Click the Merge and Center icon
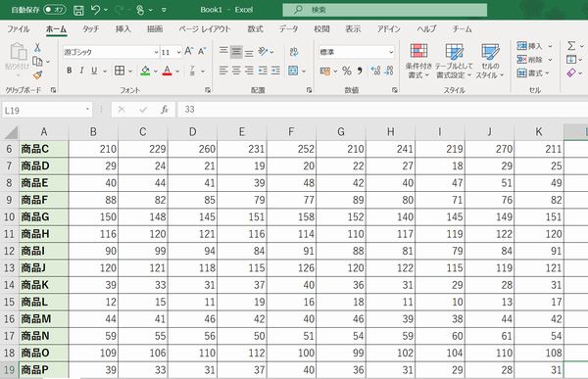This screenshot has width=588, height=379. (293, 71)
